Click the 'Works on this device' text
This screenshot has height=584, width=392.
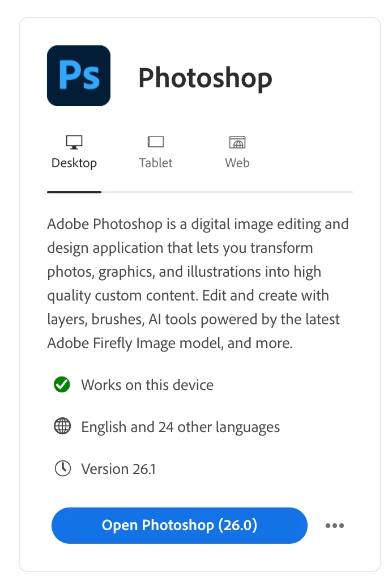[x=147, y=385]
